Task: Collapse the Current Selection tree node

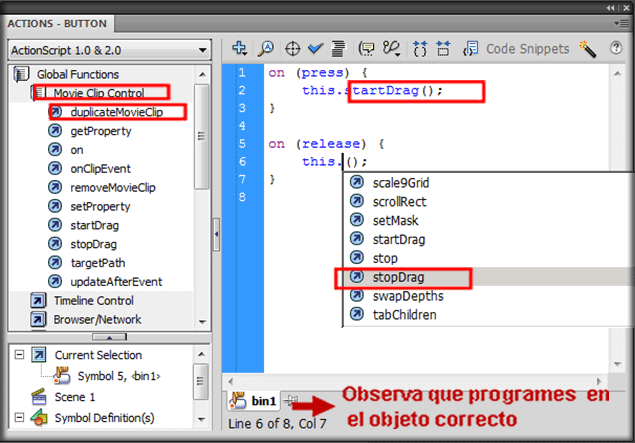Action: tap(19, 355)
